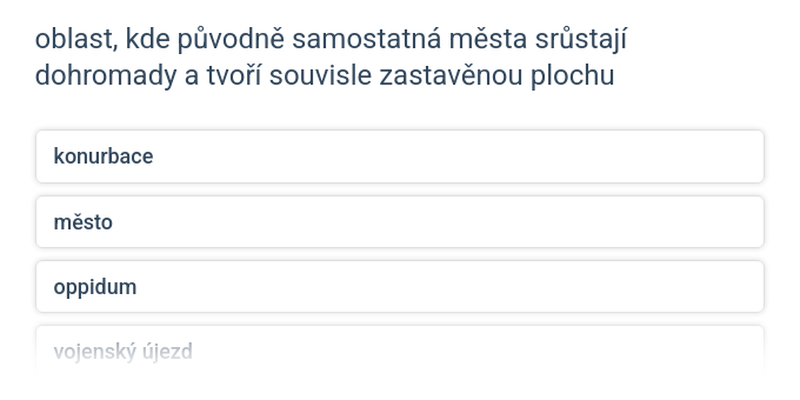This screenshot has width=800, height=400.
Task: Click right end of the konurbace option
Action: (735, 156)
